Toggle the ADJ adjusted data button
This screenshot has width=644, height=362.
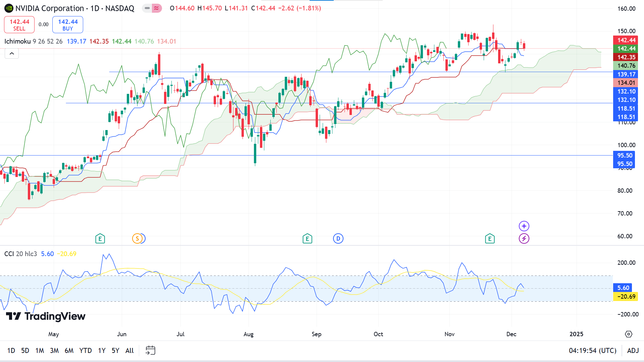tap(633, 351)
